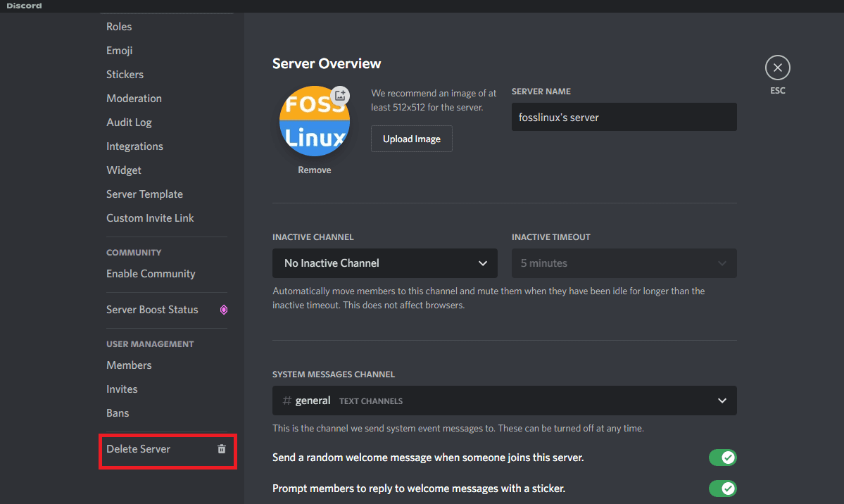844x504 pixels.
Task: Open the Inactive Timeout 5 minutes dropdown
Action: tap(624, 263)
